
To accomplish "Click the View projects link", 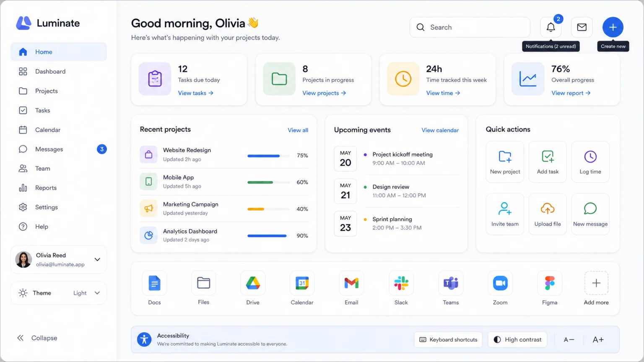I will pyautogui.click(x=324, y=93).
